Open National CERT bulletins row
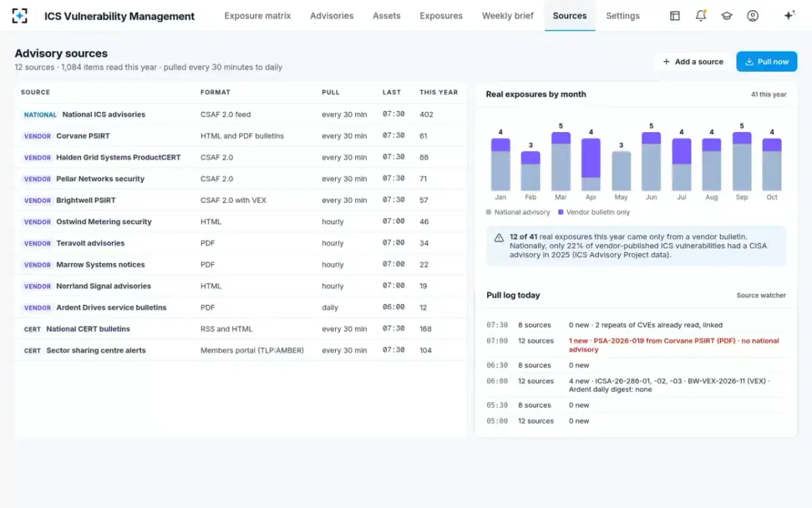Viewport: 812px width, 508px height. click(x=241, y=329)
